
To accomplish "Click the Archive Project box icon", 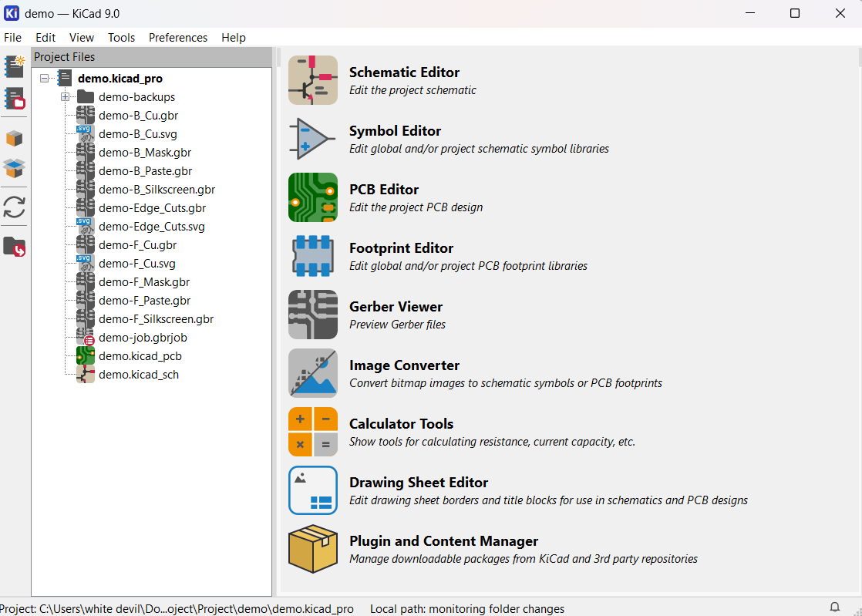I will [x=15, y=139].
